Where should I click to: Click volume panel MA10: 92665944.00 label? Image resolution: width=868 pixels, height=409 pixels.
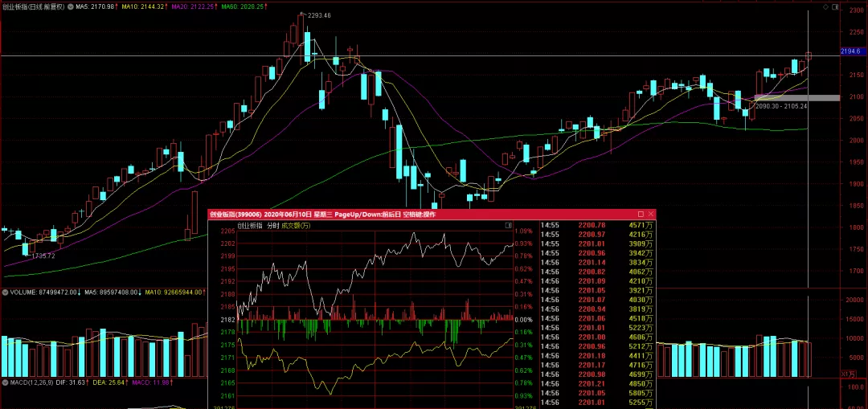click(174, 292)
